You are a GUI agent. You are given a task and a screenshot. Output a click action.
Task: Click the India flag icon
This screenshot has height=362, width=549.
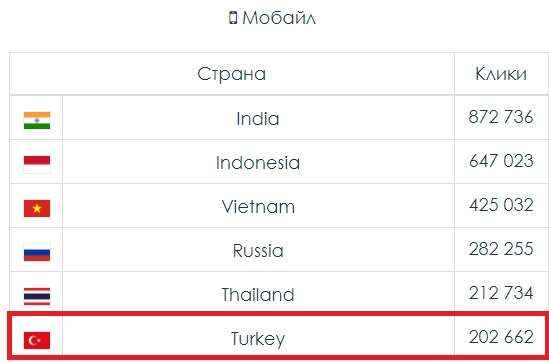(x=37, y=120)
